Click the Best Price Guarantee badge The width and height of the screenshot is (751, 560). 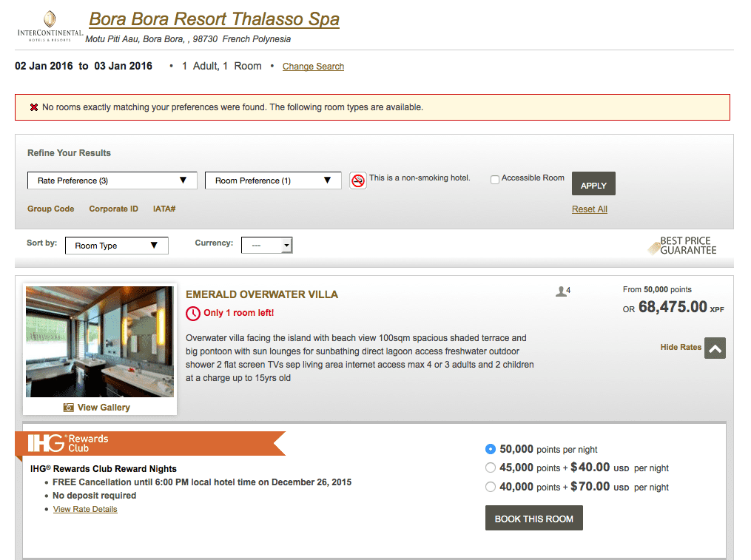682,246
